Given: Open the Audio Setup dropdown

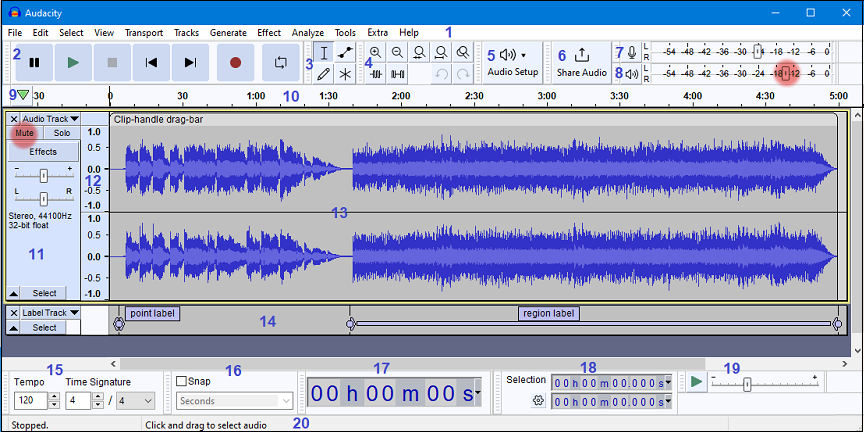Looking at the screenshot, I should (x=512, y=63).
